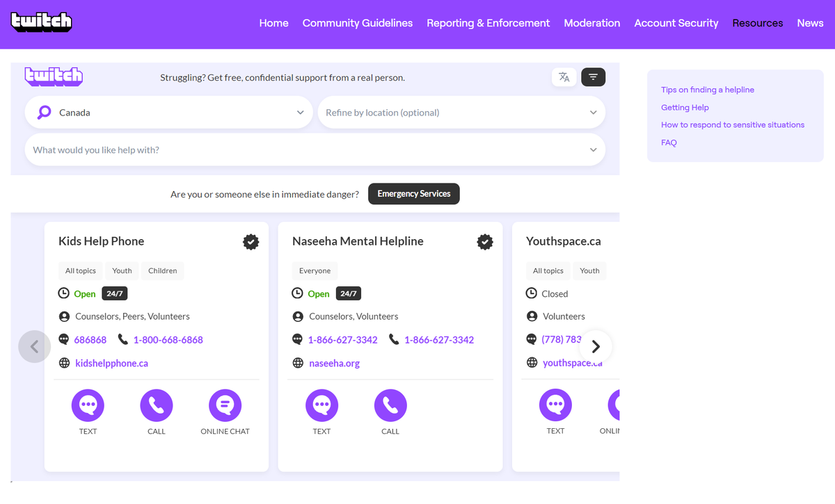
Task: Open the 'Tips on finding a helpline' link
Action: 708,89
